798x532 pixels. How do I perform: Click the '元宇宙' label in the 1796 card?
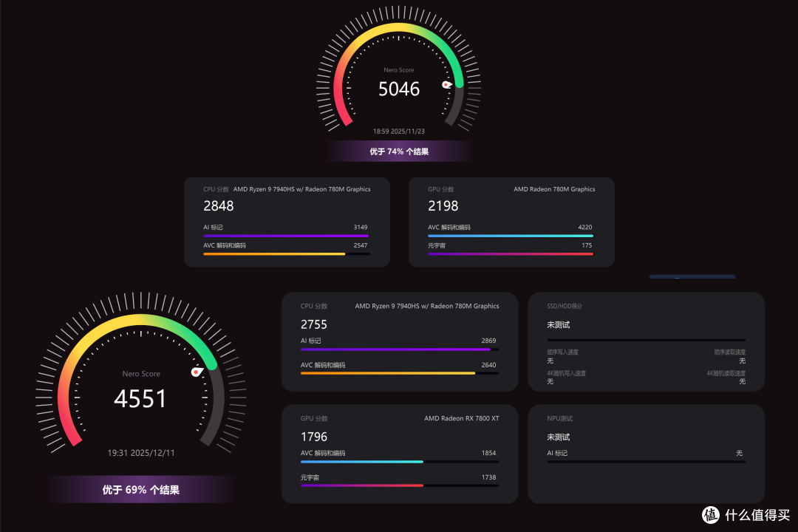(310, 477)
